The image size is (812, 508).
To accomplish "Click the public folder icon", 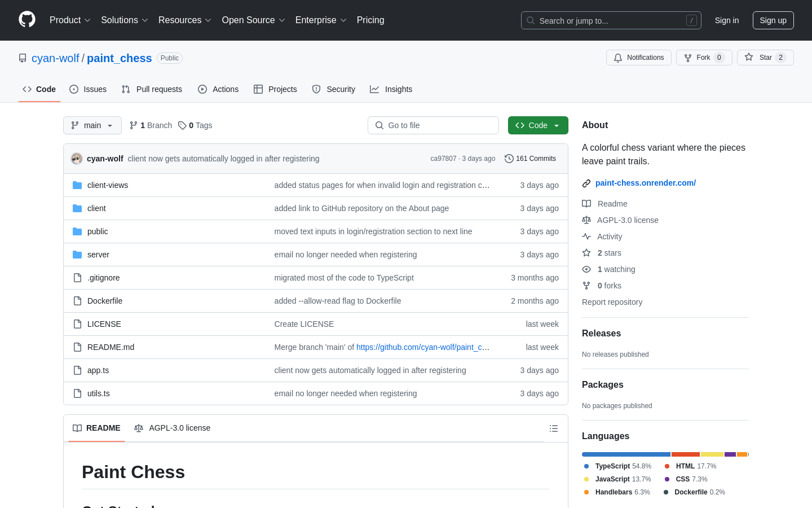I will [77, 231].
